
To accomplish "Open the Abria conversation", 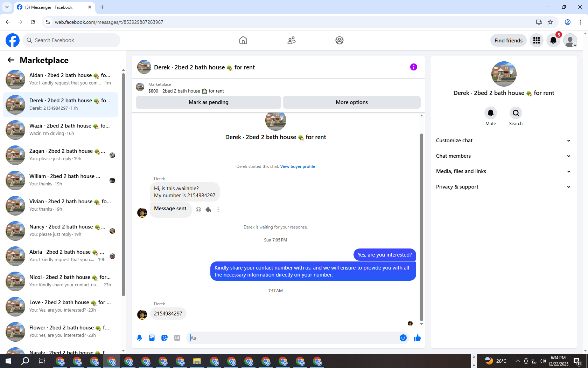I will coord(60,256).
